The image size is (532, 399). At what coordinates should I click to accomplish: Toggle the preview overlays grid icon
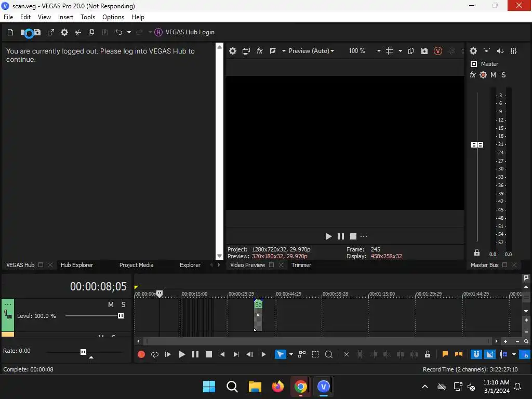point(390,51)
